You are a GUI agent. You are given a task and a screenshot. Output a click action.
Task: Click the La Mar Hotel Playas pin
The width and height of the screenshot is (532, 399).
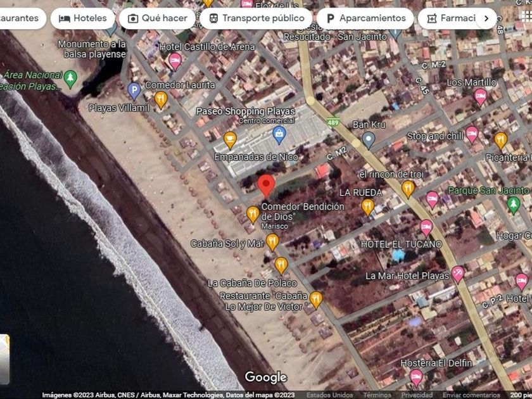coord(458,274)
